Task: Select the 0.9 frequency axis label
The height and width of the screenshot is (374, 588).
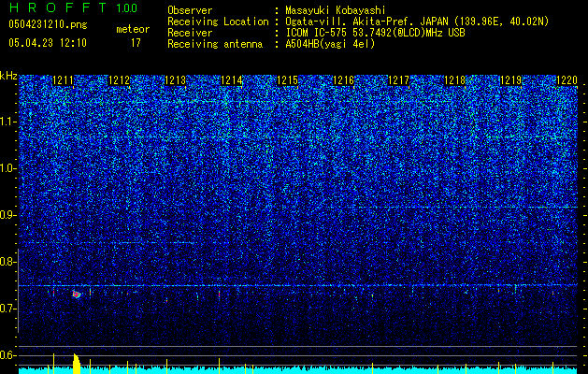Action: click(8, 215)
